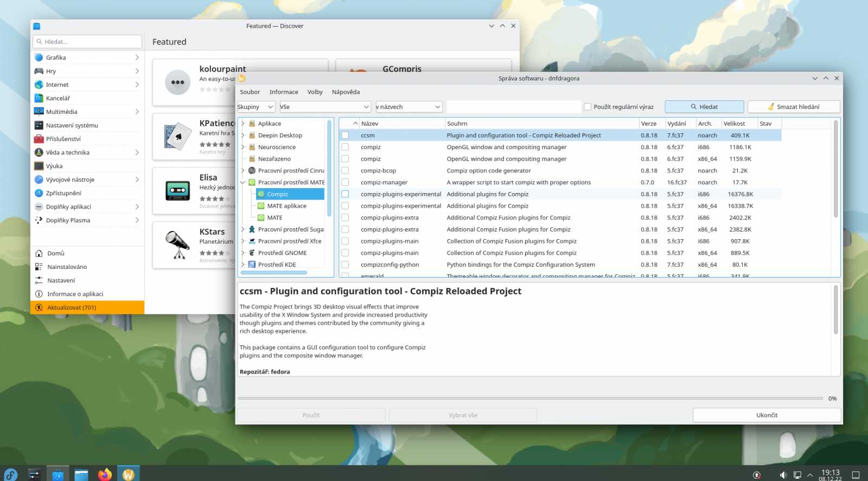Open file manager from the taskbar
Image resolution: width=868 pixels, height=481 pixels.
point(81,474)
